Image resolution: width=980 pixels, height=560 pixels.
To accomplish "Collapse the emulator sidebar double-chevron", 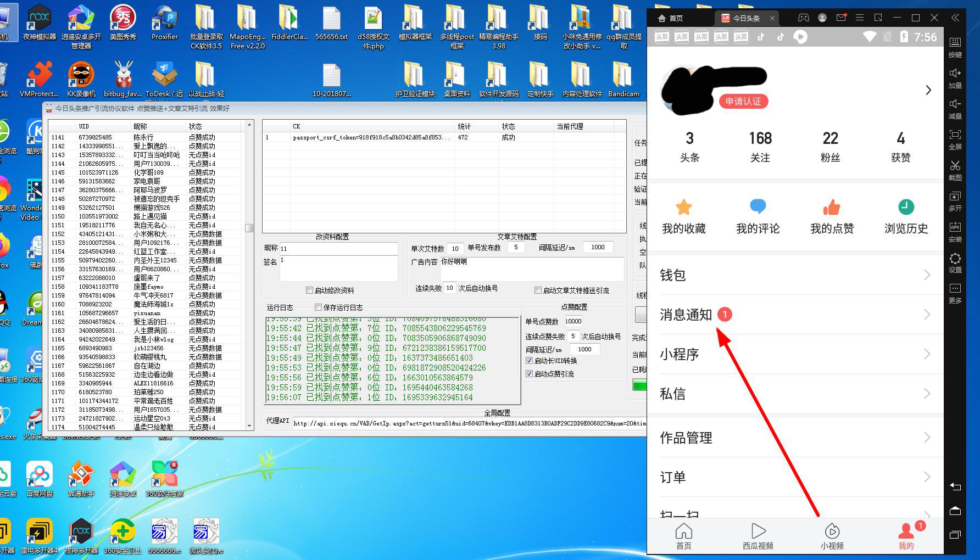I will 955,18.
